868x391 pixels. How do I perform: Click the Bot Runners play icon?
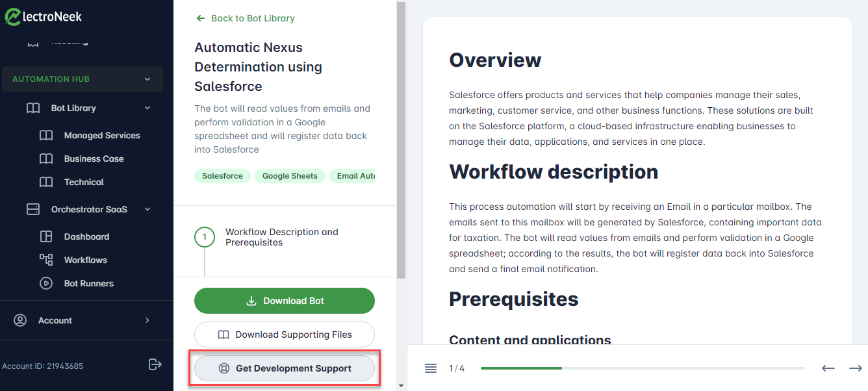[46, 283]
